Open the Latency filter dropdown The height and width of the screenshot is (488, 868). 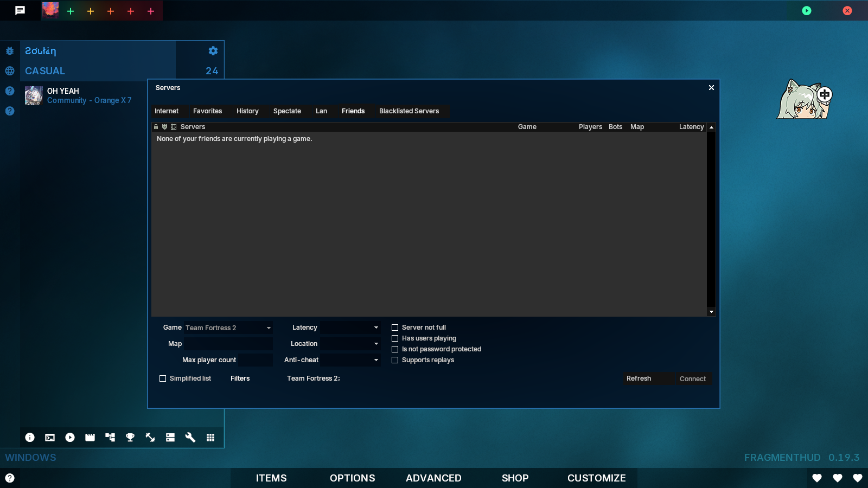[350, 328]
